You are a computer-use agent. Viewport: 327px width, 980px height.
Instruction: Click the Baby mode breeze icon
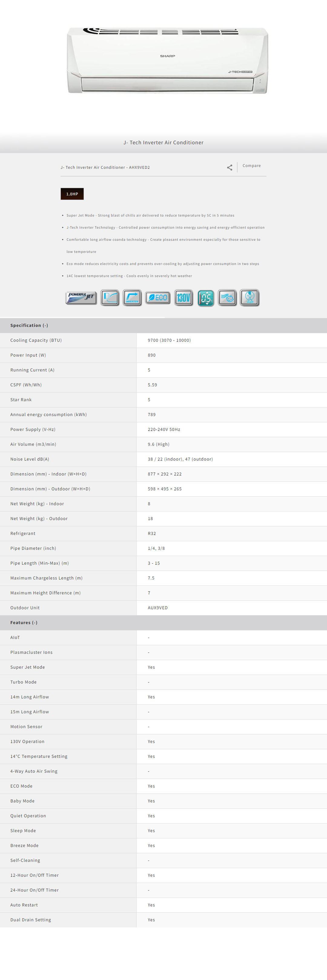point(227,298)
